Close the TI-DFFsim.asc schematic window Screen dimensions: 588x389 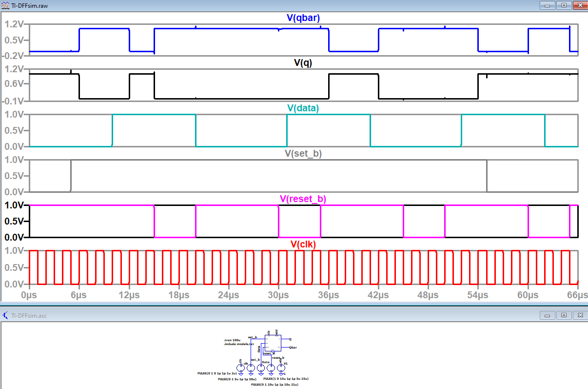[580, 315]
